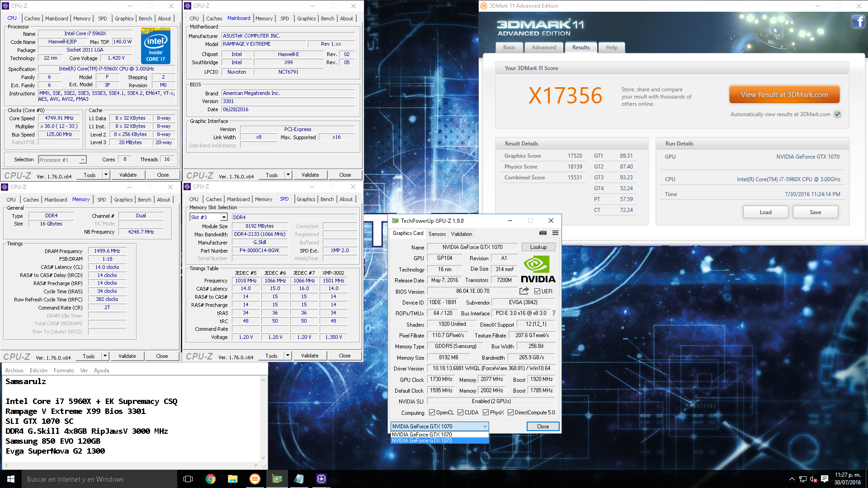Viewport: 868px width, 488px height.
Task: Switch to the Notepad taskbar icon
Action: (x=299, y=479)
